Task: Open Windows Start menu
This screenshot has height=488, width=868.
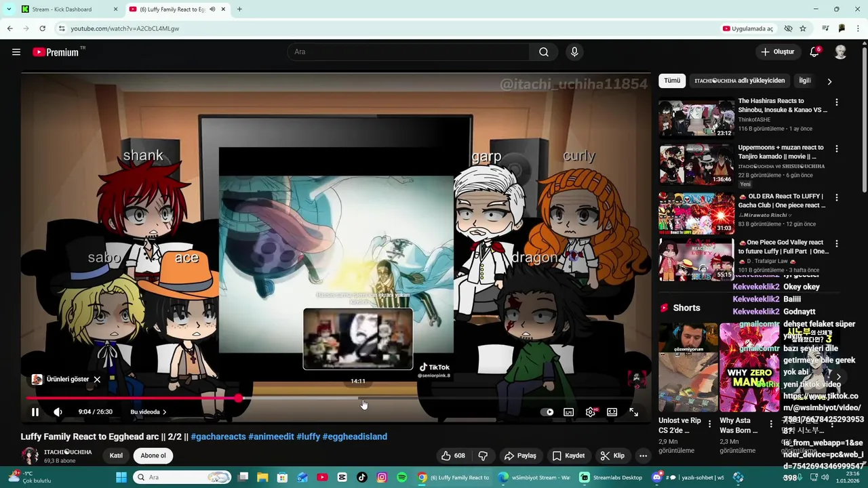Action: (x=121, y=478)
